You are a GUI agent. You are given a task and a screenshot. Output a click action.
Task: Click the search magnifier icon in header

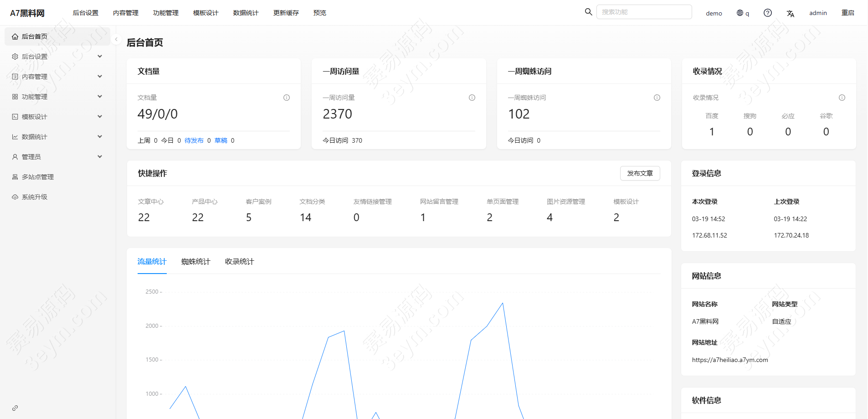(588, 12)
